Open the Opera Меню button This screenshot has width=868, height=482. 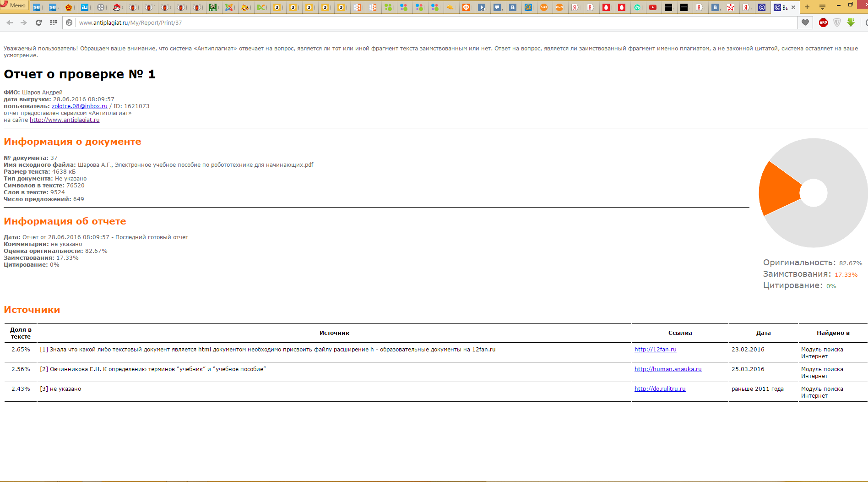(14, 5)
